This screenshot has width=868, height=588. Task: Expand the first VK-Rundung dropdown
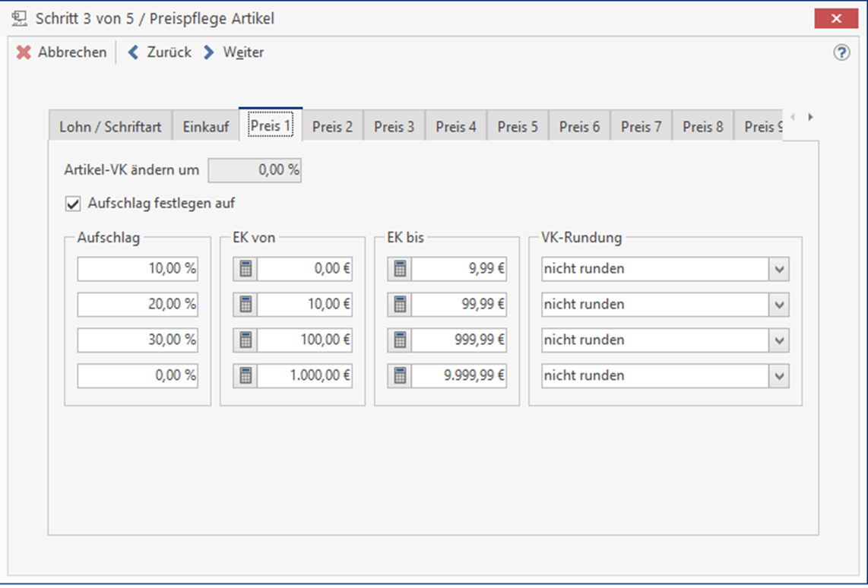click(x=779, y=269)
